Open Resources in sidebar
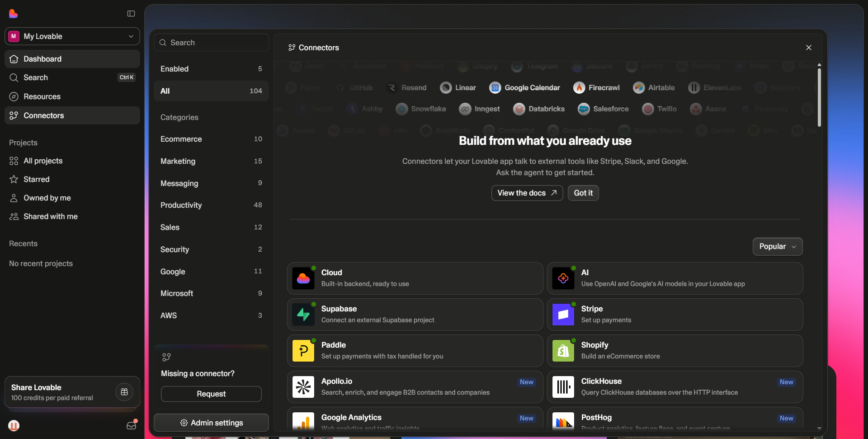 pyautogui.click(x=72, y=96)
